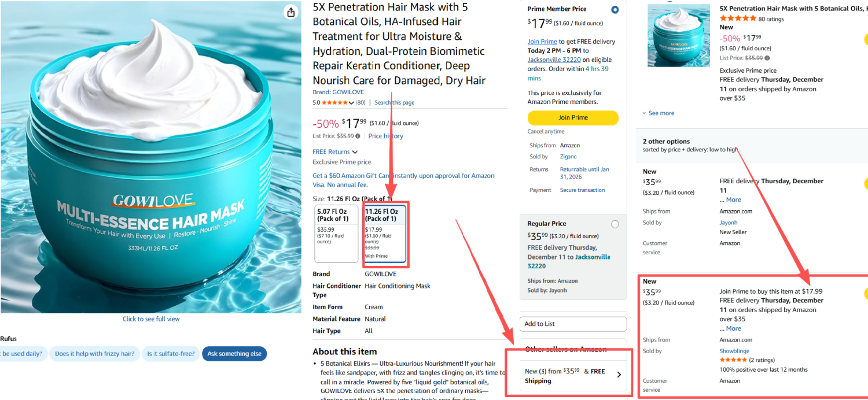Click info icon by offer panel List Price
868x400 pixels.
pyautogui.click(x=767, y=58)
